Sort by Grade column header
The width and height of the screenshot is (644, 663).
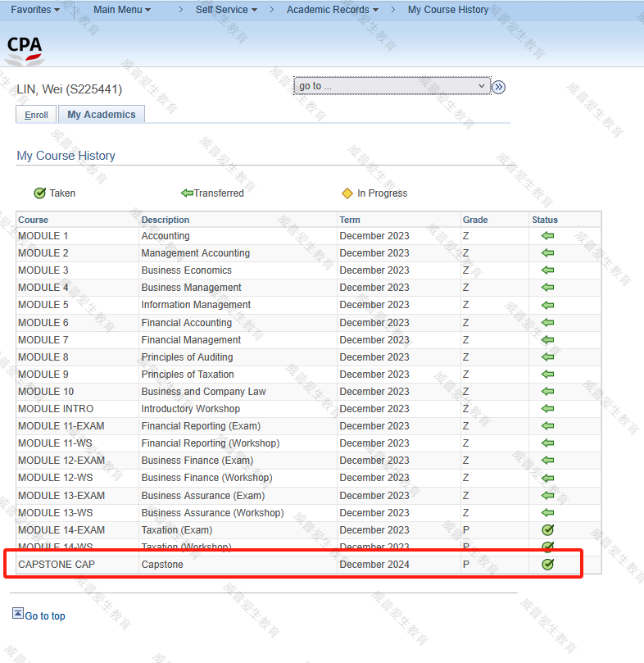tap(475, 220)
